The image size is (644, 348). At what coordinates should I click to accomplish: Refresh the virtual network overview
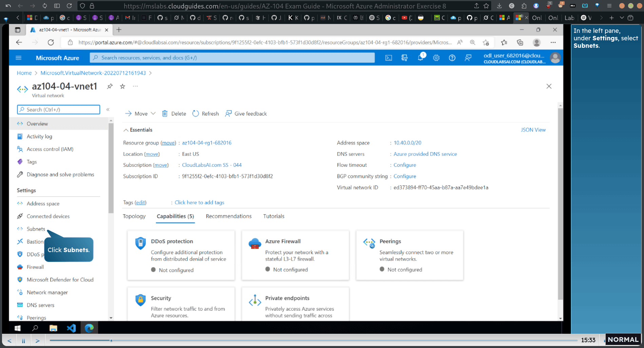tap(206, 114)
